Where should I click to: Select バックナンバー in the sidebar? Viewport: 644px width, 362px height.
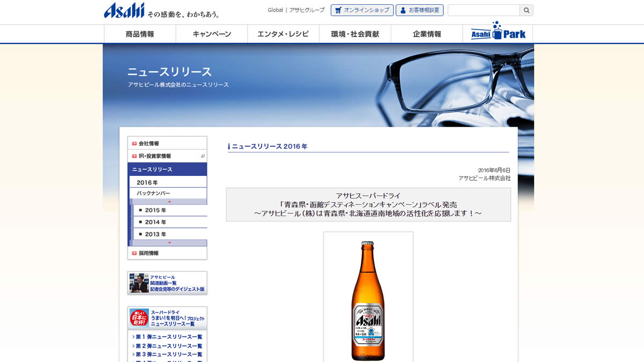pos(167,193)
